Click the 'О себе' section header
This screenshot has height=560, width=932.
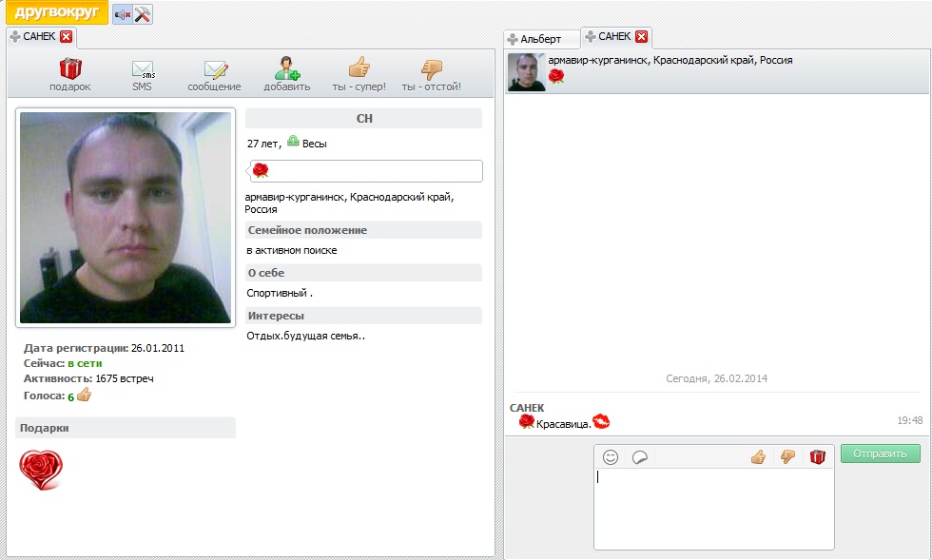363,273
